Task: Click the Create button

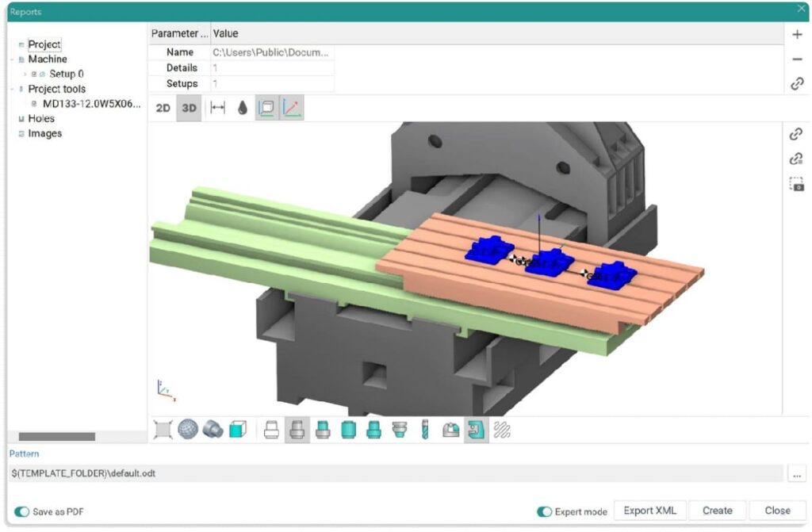Action: coord(716,510)
